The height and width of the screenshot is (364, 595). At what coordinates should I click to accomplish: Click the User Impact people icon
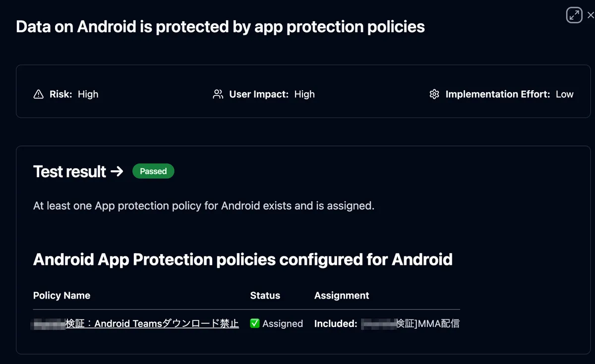coord(218,94)
